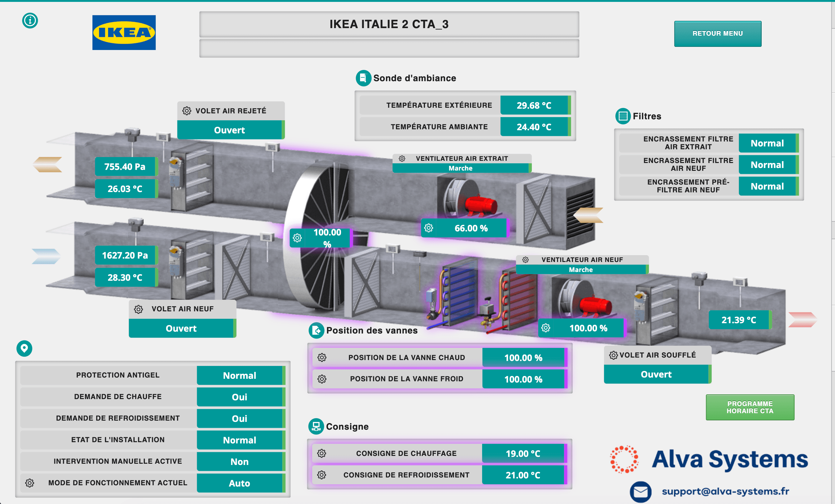
Task: Click the 28.30 °C fresh air temperature
Action: (126, 277)
